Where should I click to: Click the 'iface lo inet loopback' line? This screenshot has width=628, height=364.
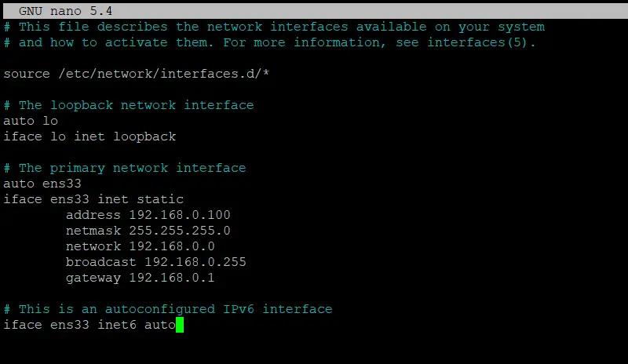tap(89, 136)
